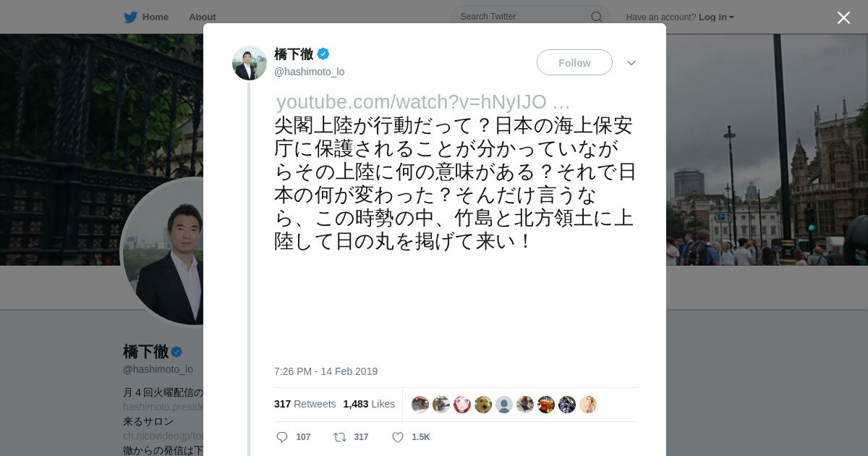View the 1,483 Likes list
This screenshot has width=868, height=456.
369,404
